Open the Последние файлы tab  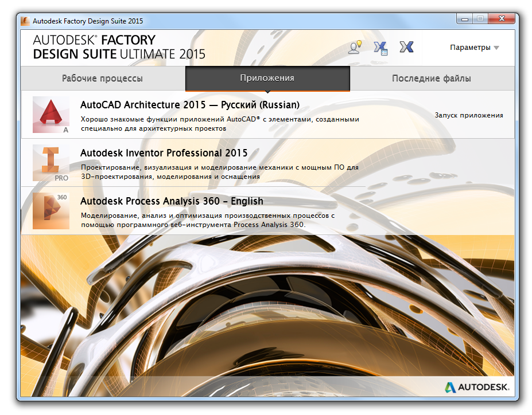432,79
